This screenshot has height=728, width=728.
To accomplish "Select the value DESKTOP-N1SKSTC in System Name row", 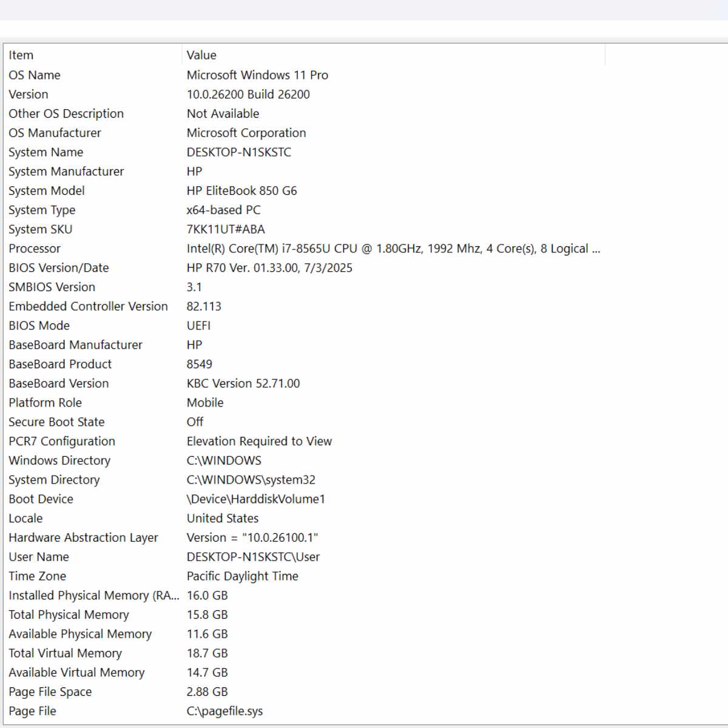I will click(239, 152).
